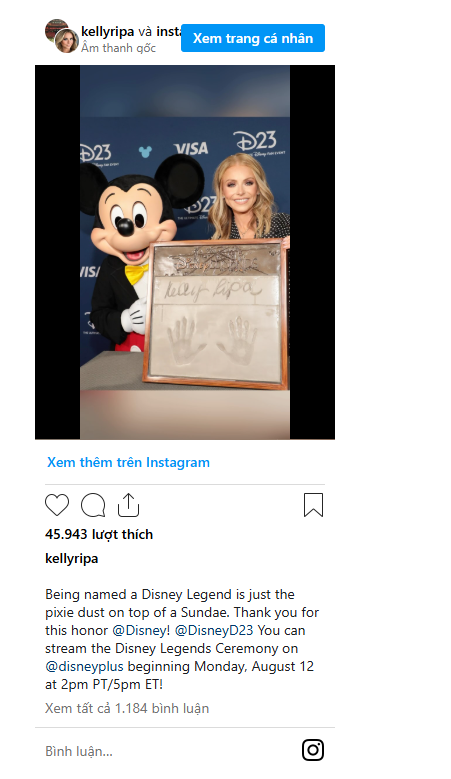Share the post using the upload arrow icon
This screenshot has width=451, height=779.
pos(128,505)
